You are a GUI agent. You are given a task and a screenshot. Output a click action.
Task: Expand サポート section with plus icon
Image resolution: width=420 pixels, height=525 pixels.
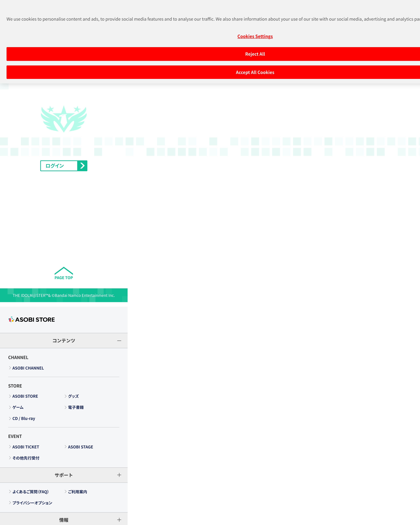pyautogui.click(x=119, y=475)
